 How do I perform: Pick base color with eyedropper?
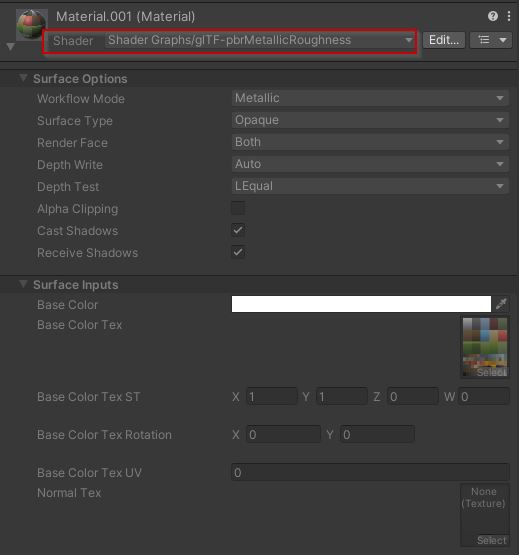[x=501, y=304]
